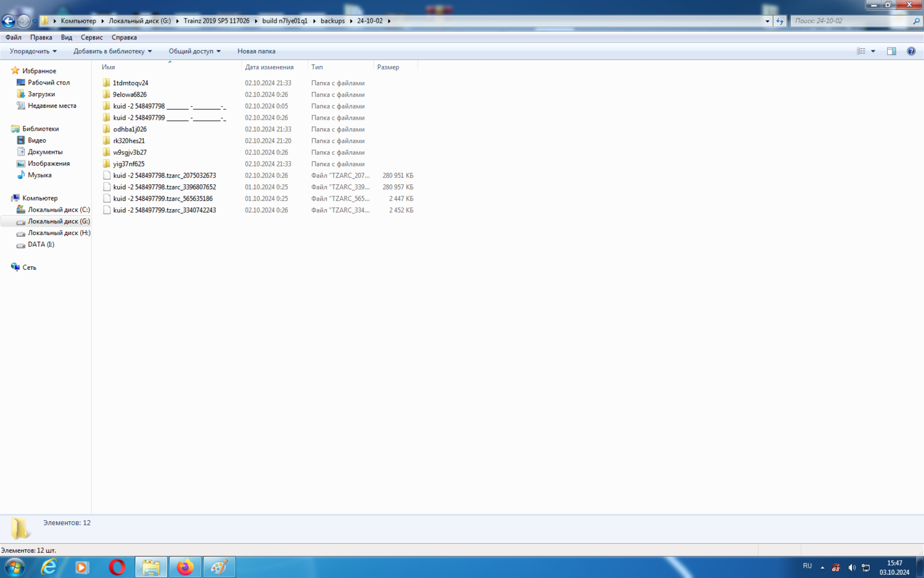Open Opera browser from taskbar
Viewport: 924px width, 578px height.
(x=117, y=567)
